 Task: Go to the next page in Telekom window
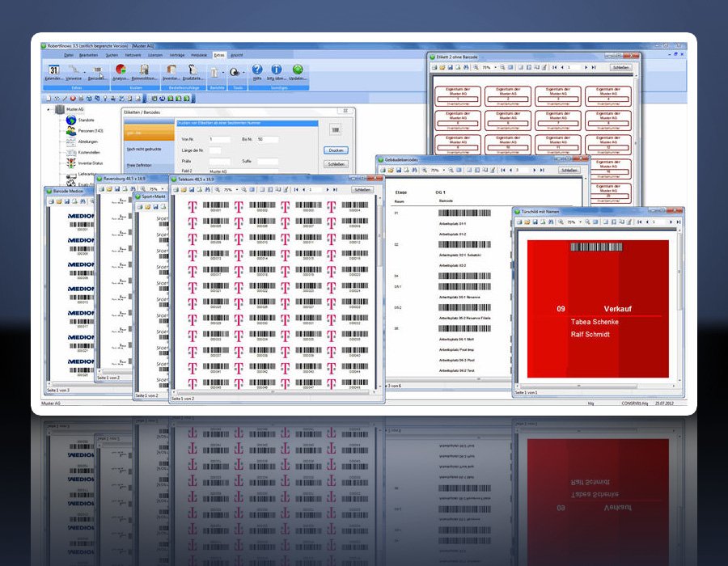click(x=328, y=190)
